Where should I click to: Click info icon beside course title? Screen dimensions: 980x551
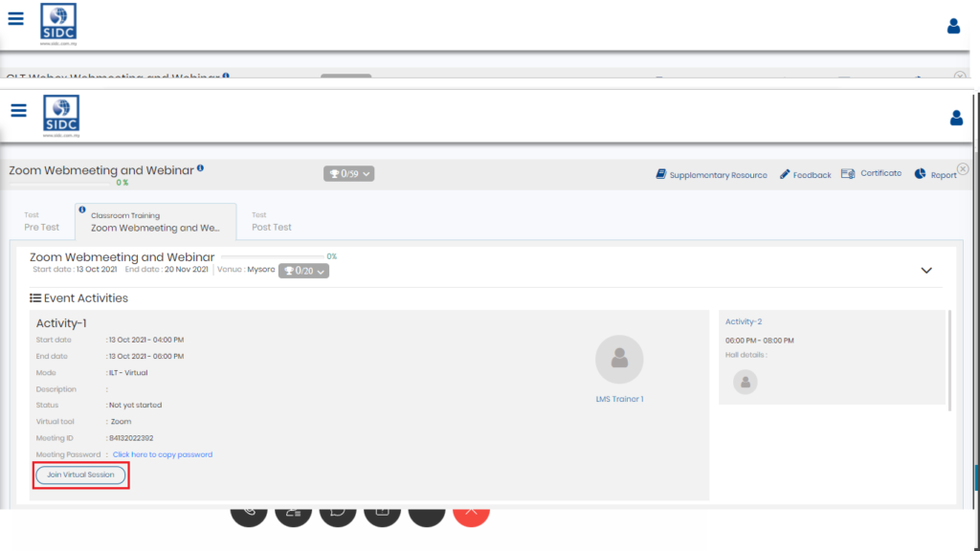coord(201,168)
